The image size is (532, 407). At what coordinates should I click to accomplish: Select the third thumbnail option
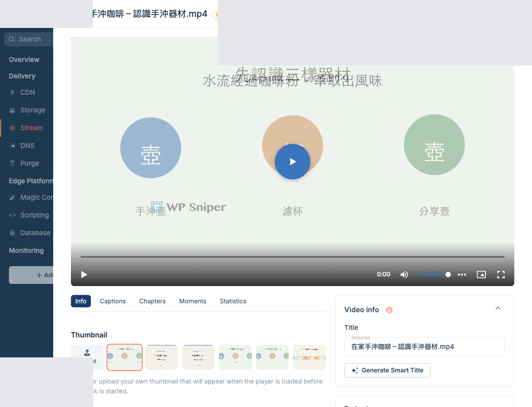199,357
